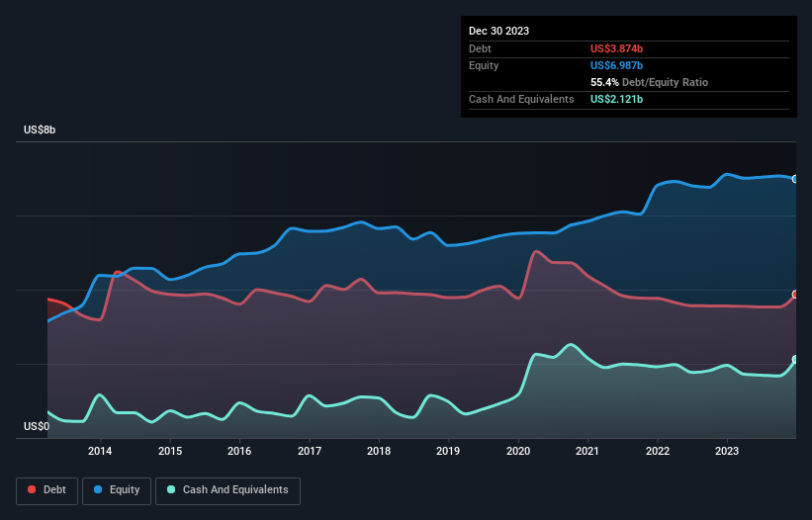This screenshot has height=520, width=812.
Task: Click the 2016 x-axis label
Action: tap(239, 451)
